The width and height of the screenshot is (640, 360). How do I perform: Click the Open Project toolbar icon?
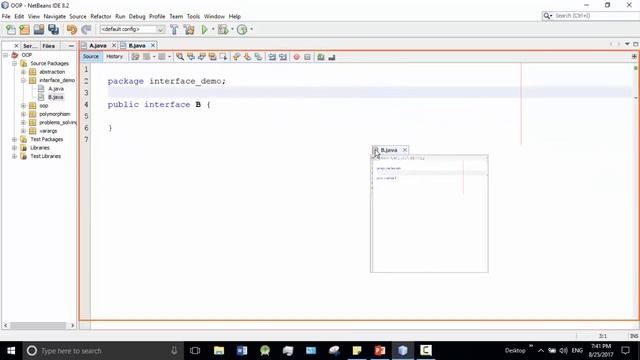39,29
